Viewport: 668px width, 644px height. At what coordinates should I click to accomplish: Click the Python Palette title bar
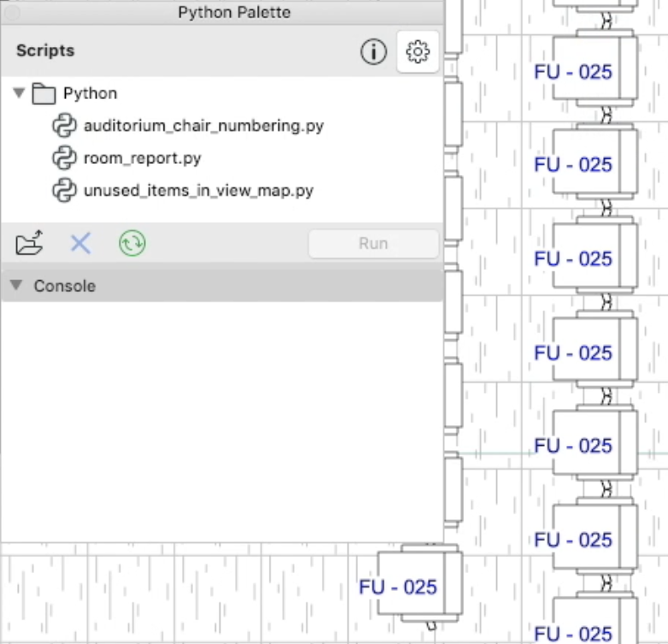tap(233, 12)
